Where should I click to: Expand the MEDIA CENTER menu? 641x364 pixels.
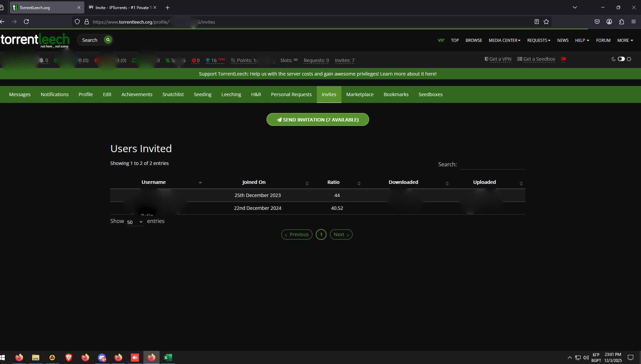pyautogui.click(x=504, y=40)
